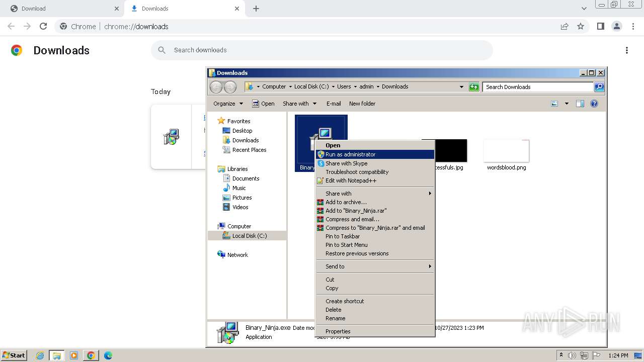Click Chrome reload button
Image resolution: width=644 pixels, height=362 pixels.
point(43,26)
